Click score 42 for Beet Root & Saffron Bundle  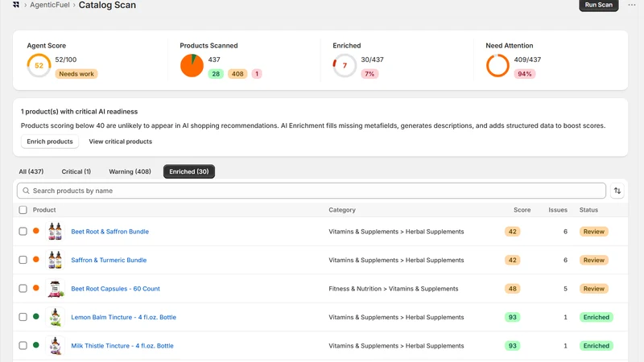click(513, 232)
